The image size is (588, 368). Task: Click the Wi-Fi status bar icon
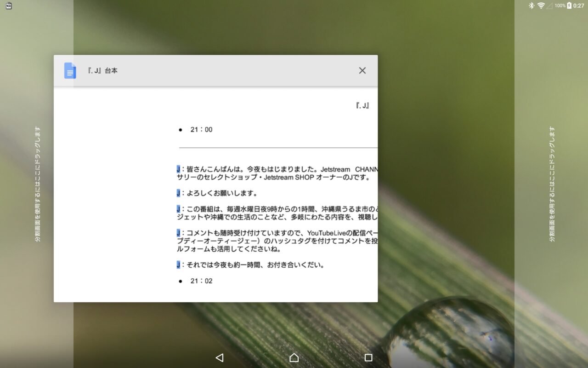[x=541, y=6]
